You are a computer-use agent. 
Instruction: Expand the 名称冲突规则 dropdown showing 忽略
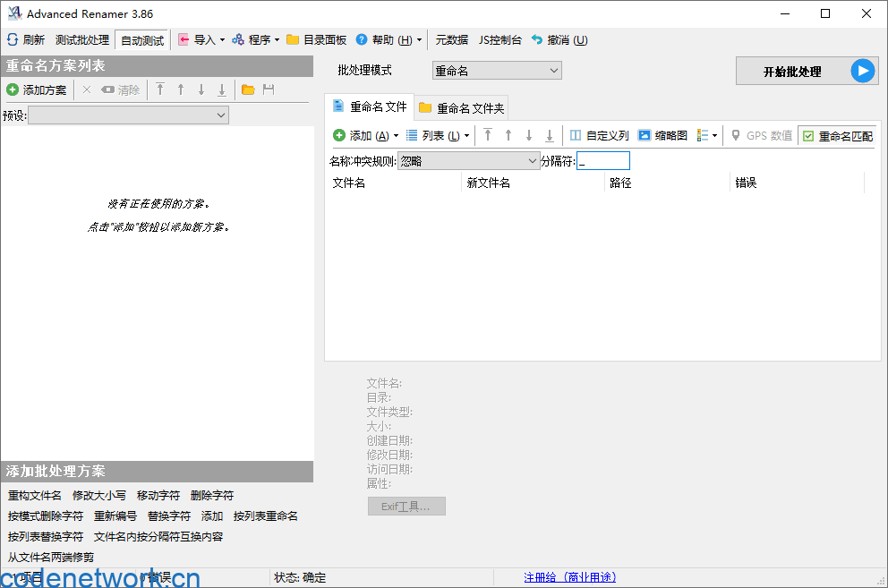click(x=468, y=161)
